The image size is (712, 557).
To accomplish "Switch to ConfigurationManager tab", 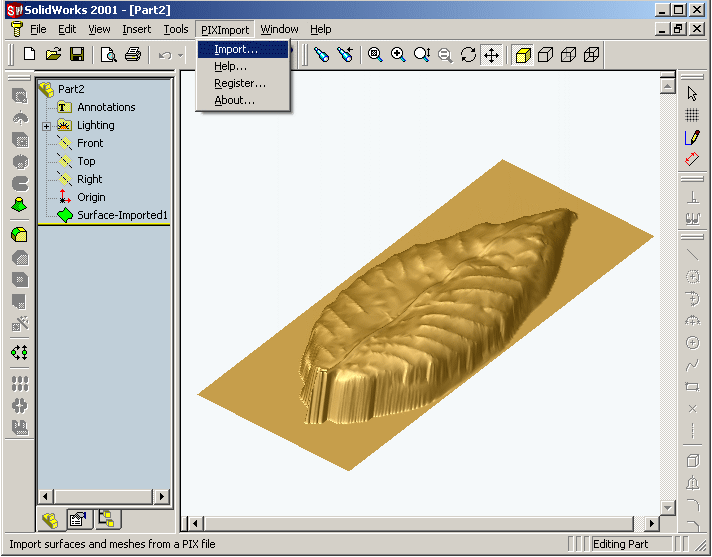I will [x=107, y=519].
